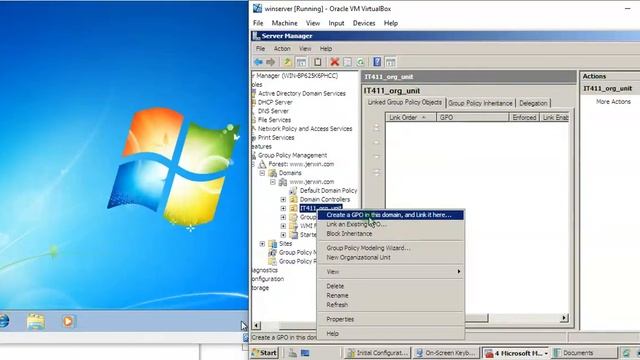Select Active Directory Domain Services in tree
This screenshot has width=640, height=360.
click(302, 93)
